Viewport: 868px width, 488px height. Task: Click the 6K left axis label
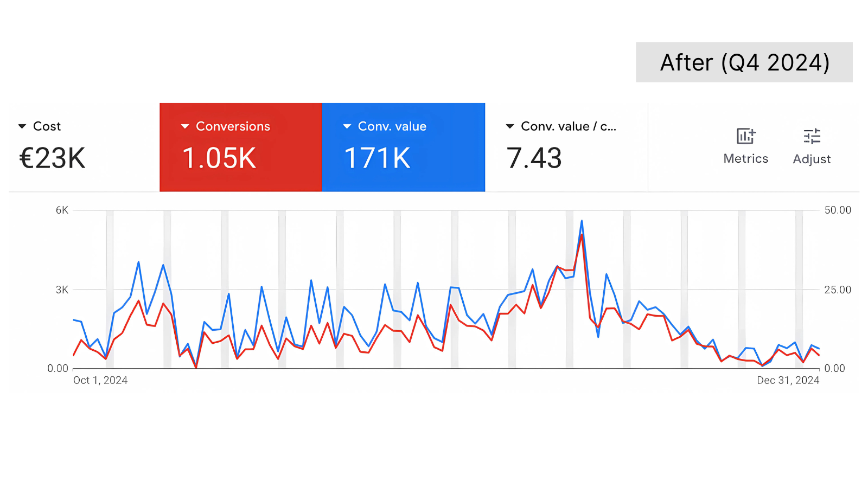[62, 210]
